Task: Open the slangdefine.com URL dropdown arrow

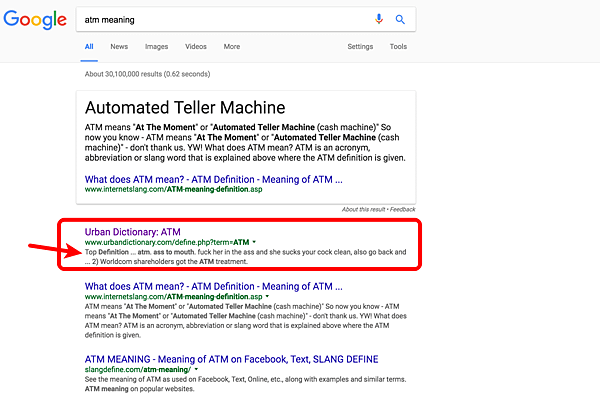Action: (196, 370)
